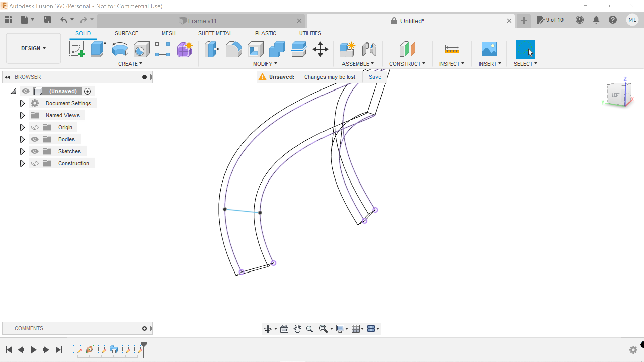The height and width of the screenshot is (362, 644).
Task: Activate the Unsaved component radio button
Action: (87, 91)
